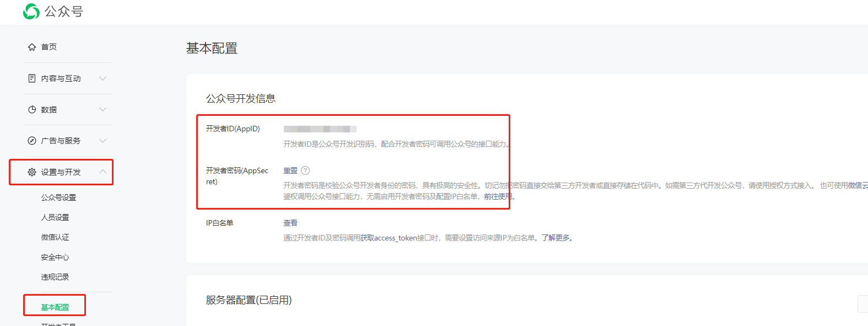Open 公众号设置 in the sidebar

click(58, 197)
